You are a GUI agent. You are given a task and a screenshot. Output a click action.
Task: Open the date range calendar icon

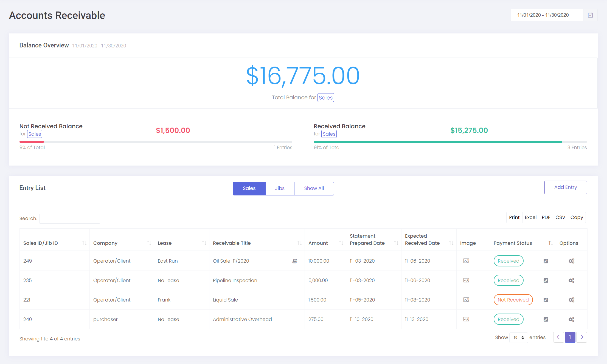coord(590,15)
